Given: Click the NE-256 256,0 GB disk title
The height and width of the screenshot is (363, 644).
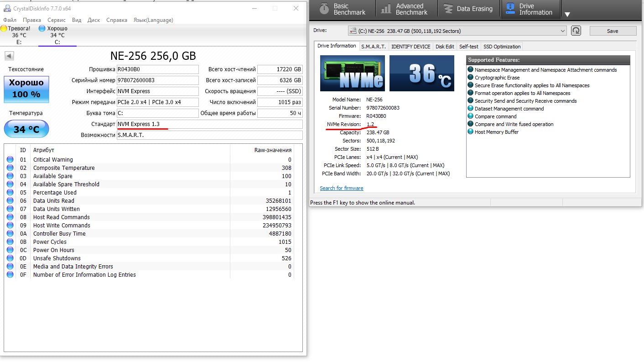Looking at the screenshot, I should (153, 56).
